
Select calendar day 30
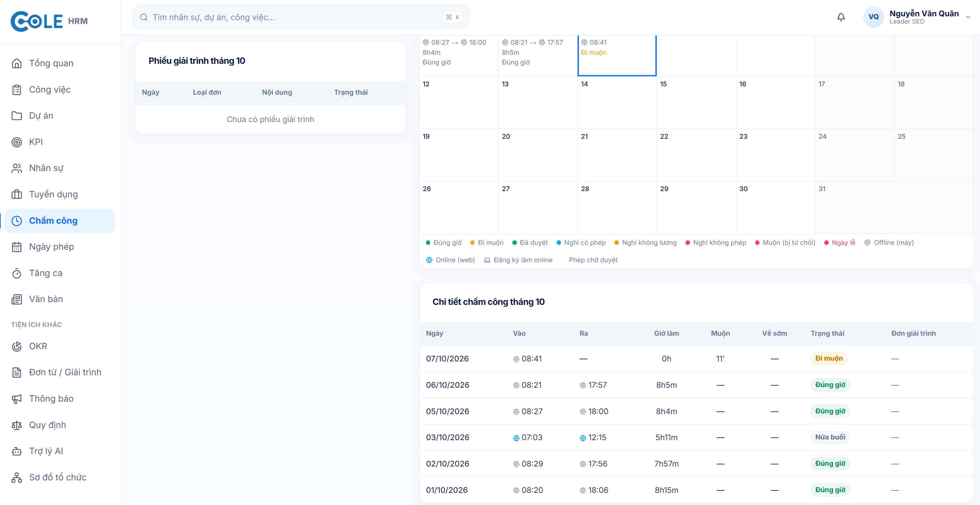click(775, 208)
